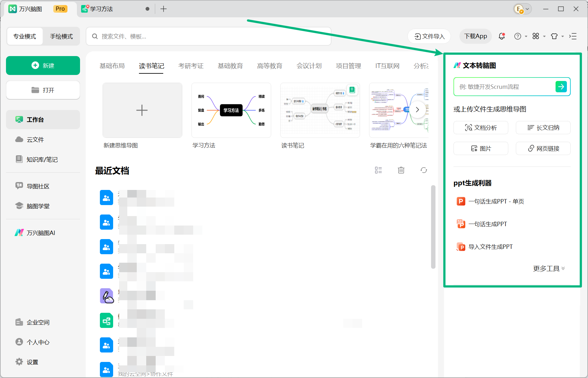Select the 基础教育 template tab

(230, 66)
